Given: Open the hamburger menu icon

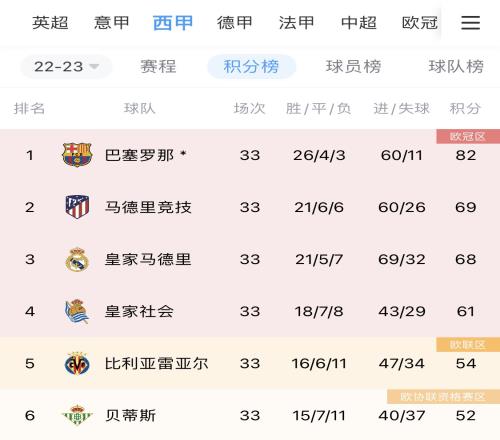Looking at the screenshot, I should [x=470, y=23].
